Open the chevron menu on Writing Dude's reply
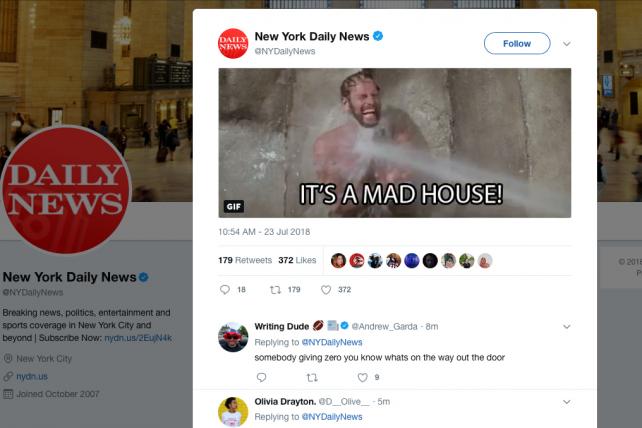The width and height of the screenshot is (642, 428). [x=567, y=327]
